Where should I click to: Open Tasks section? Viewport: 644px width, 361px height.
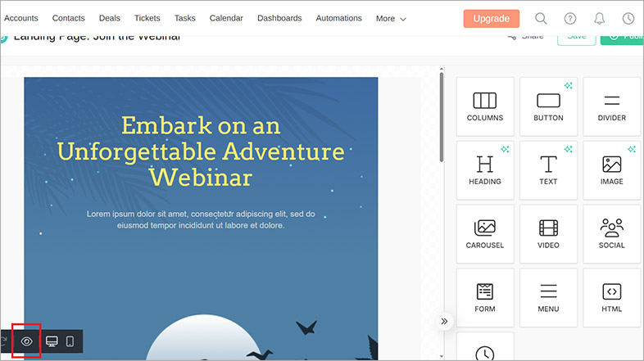(185, 18)
